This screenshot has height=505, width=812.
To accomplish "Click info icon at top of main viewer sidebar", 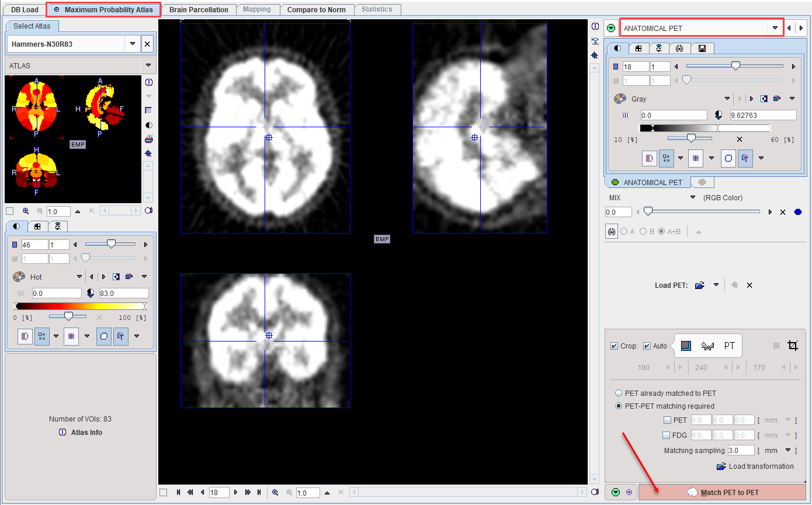I will pos(595,26).
